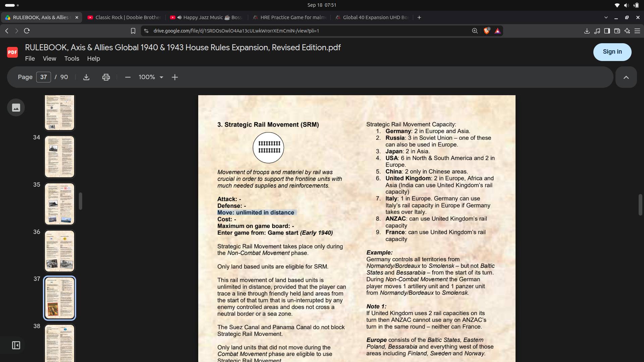The width and height of the screenshot is (644, 362).
Task: Bookmark this page icon
Action: (133, 31)
